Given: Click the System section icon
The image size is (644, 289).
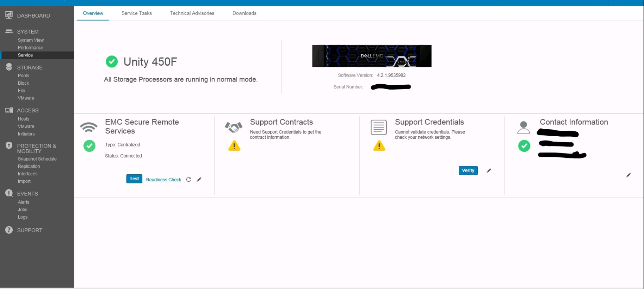Looking at the screenshot, I should (x=9, y=31).
